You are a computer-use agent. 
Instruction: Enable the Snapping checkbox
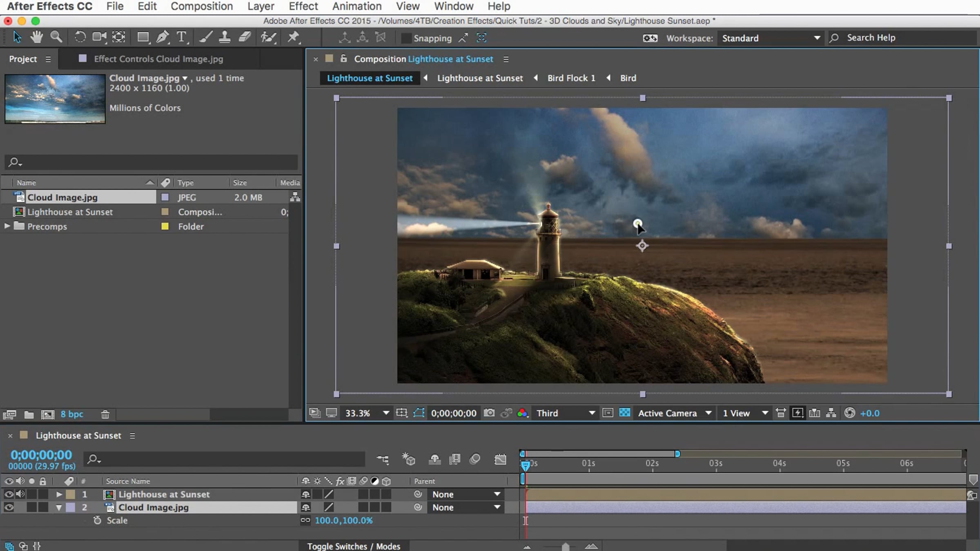406,38
